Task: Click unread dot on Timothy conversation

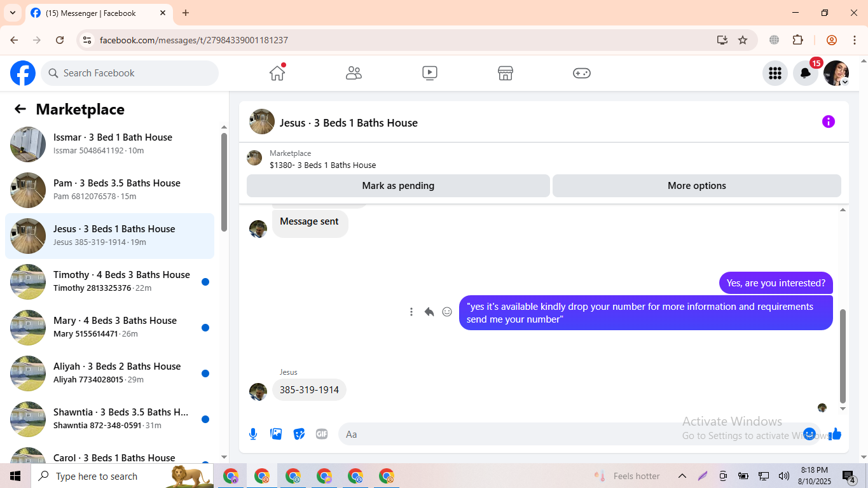Action: tap(205, 282)
